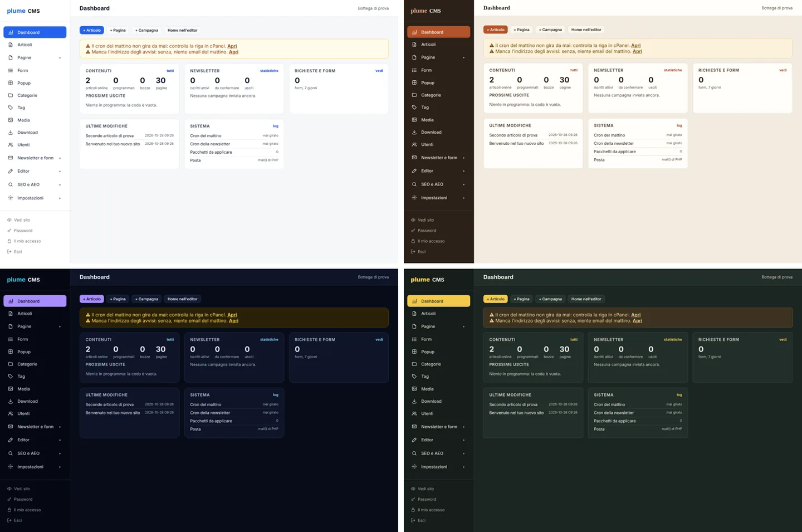Click Esci logout icon in yellow-theme sidebar

tap(413, 520)
